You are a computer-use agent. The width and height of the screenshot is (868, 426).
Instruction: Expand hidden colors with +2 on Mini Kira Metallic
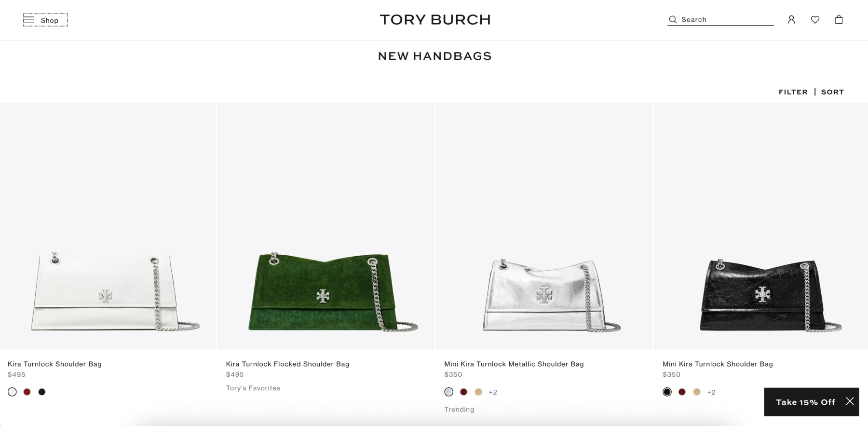tap(493, 392)
